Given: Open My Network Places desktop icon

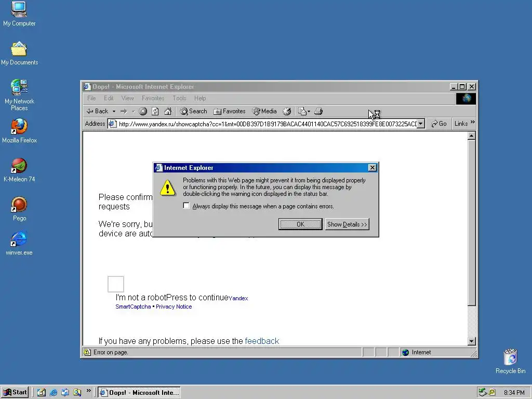Looking at the screenshot, I should coord(19,95).
